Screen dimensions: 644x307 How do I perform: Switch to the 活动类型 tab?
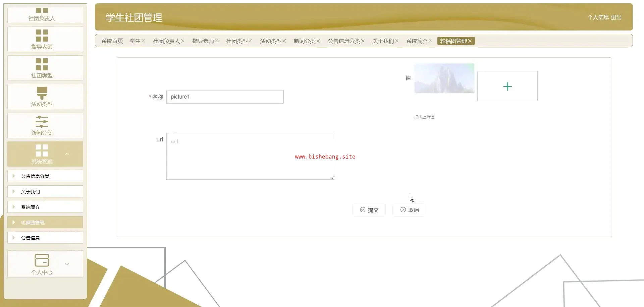[271, 41]
